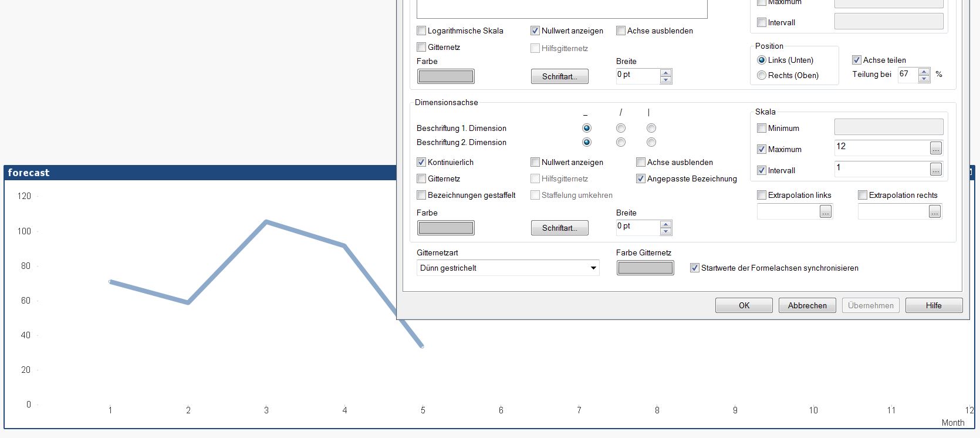Uncheck Maximum in Dimensionsachse Skala
The image size is (980, 438).
(x=762, y=149)
